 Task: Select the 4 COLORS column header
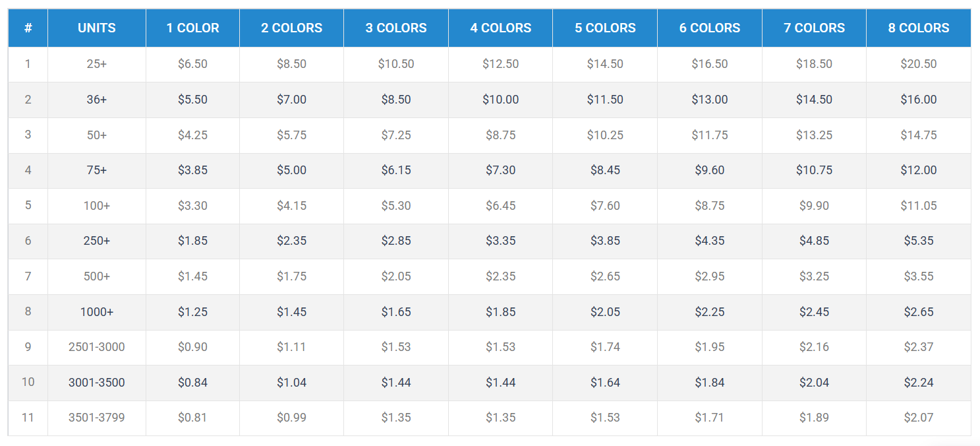pos(500,28)
